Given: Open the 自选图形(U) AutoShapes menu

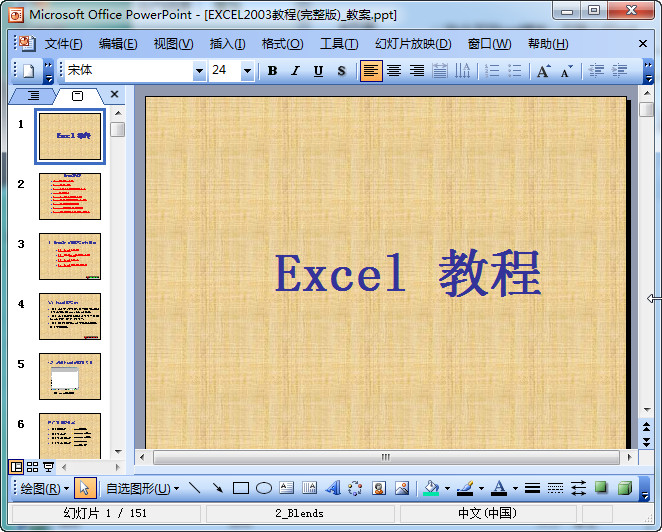Looking at the screenshot, I should pyautogui.click(x=142, y=489).
